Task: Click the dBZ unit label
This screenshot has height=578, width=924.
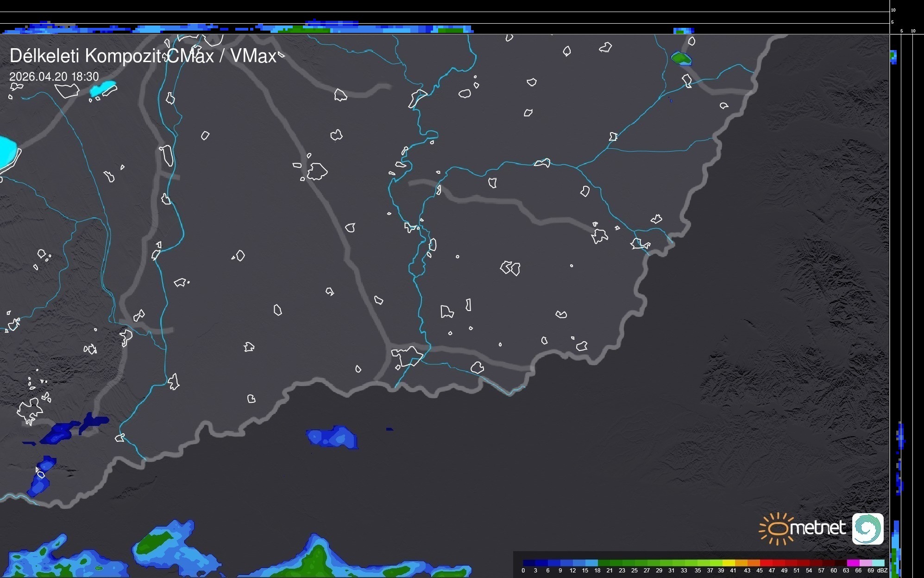Action: (x=882, y=571)
